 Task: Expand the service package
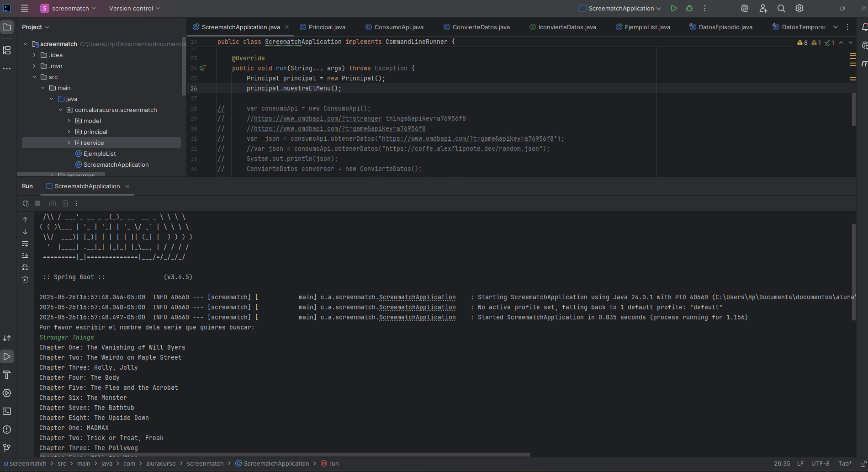(69, 143)
